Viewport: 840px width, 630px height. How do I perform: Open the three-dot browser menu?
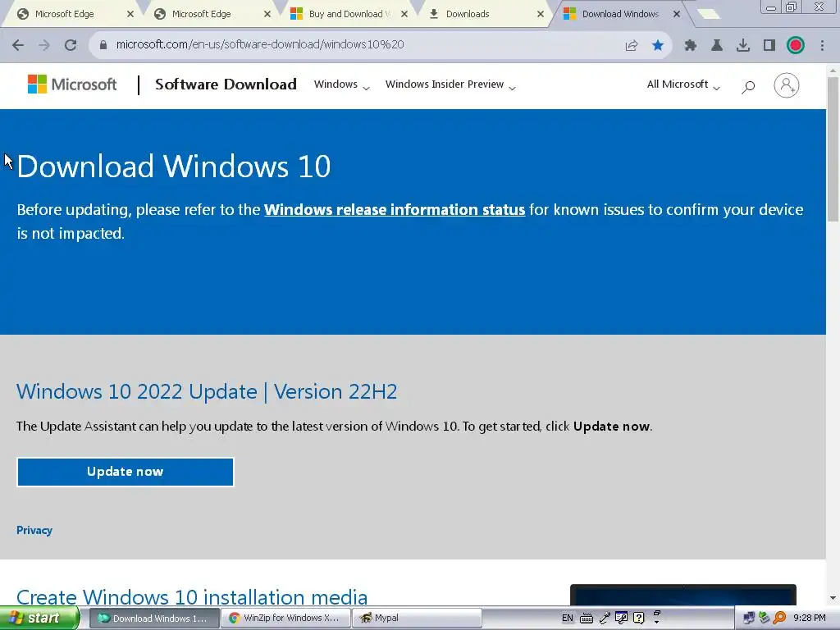(x=822, y=45)
